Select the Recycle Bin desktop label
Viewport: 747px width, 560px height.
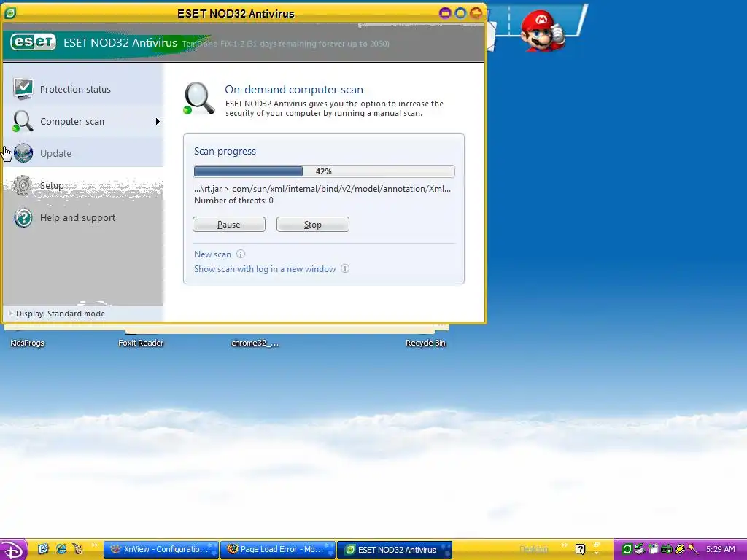[425, 343]
